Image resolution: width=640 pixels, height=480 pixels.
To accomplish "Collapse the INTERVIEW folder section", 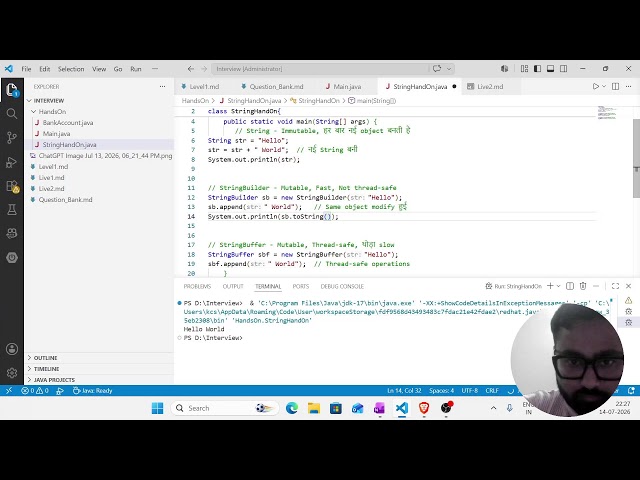I will 48,100.
